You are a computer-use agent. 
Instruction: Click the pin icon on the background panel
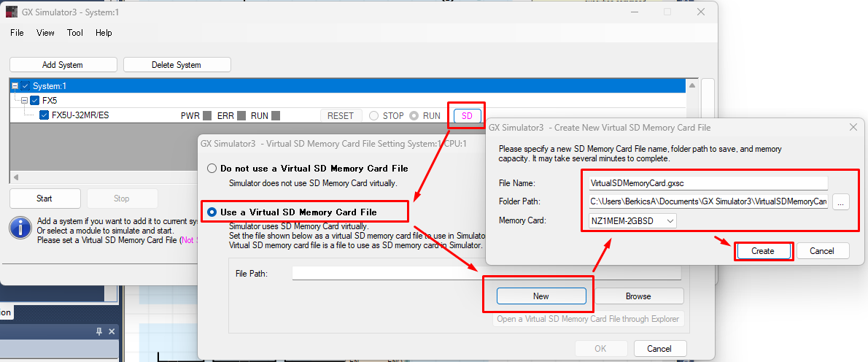click(99, 331)
